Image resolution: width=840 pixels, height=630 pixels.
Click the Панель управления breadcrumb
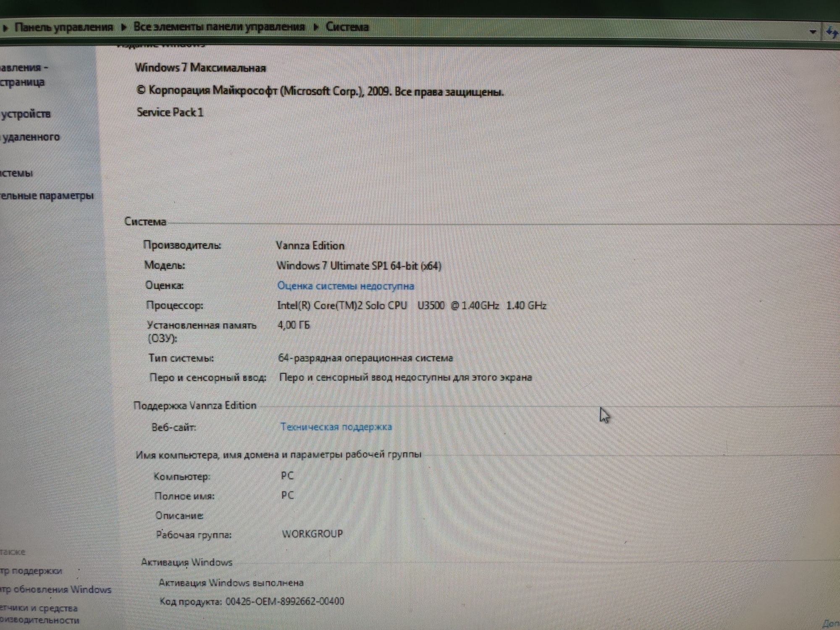coord(64,27)
